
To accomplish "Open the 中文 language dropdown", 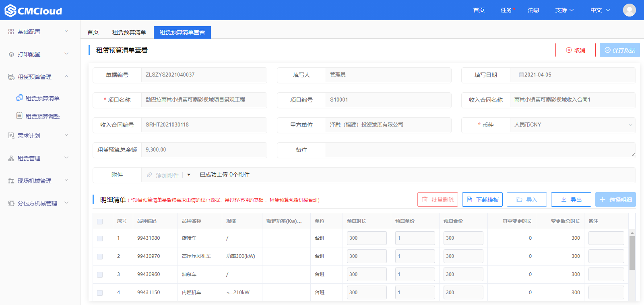I will pyautogui.click(x=600, y=10).
